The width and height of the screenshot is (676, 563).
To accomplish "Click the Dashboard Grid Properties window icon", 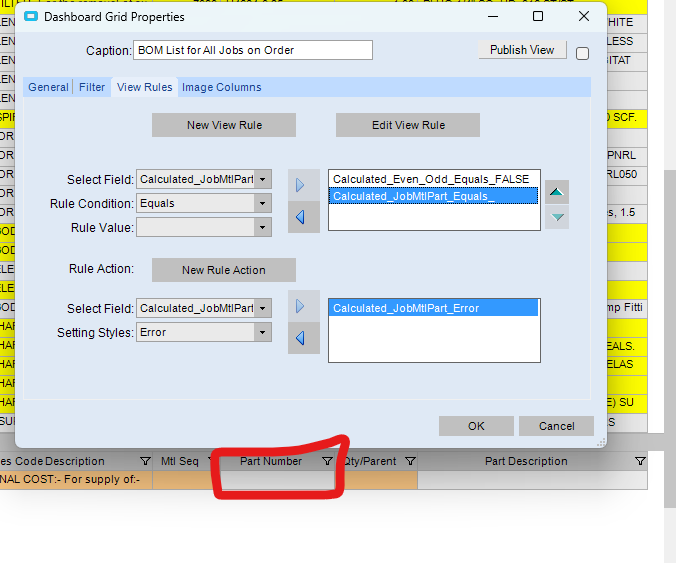I will click(31, 17).
